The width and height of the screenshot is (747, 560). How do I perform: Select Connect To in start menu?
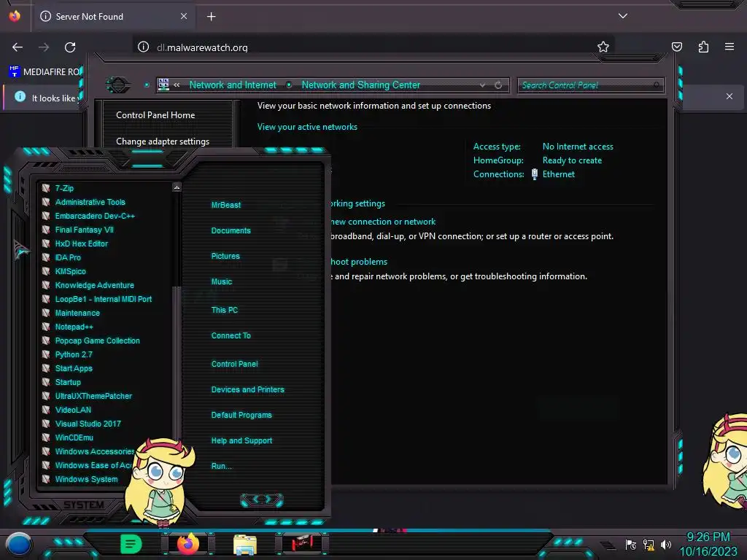(x=231, y=335)
